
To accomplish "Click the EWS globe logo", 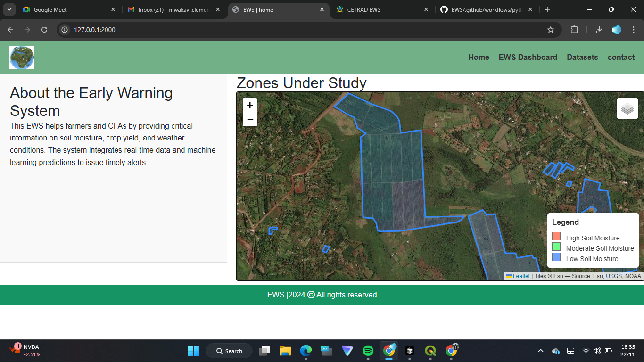I will coord(22,58).
